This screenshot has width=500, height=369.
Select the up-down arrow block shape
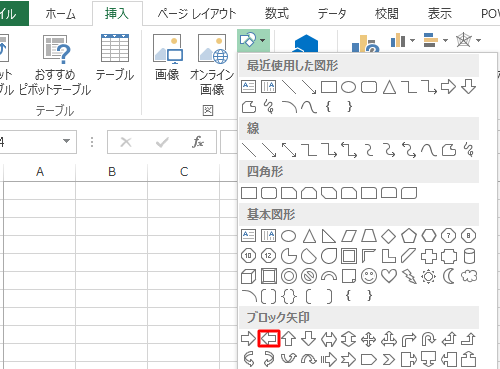(x=349, y=339)
